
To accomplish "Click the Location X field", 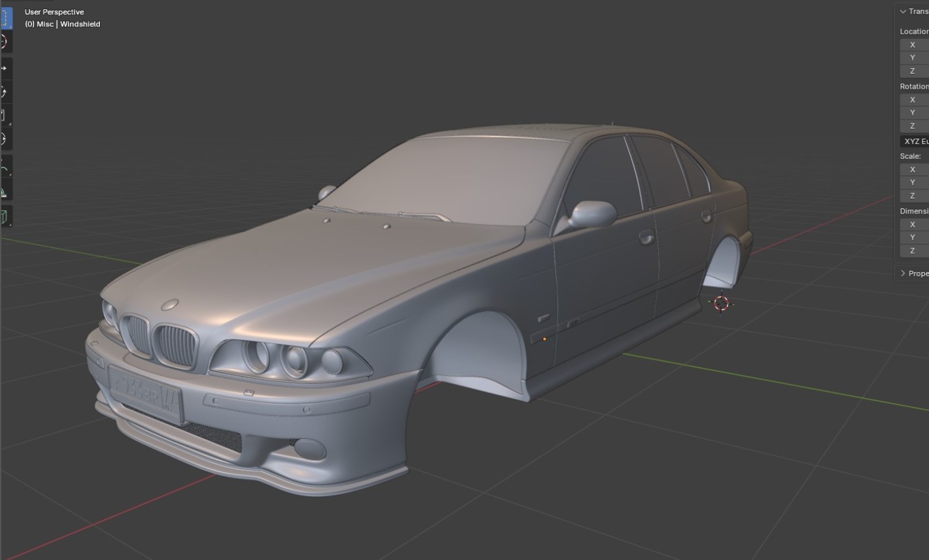I will point(915,45).
